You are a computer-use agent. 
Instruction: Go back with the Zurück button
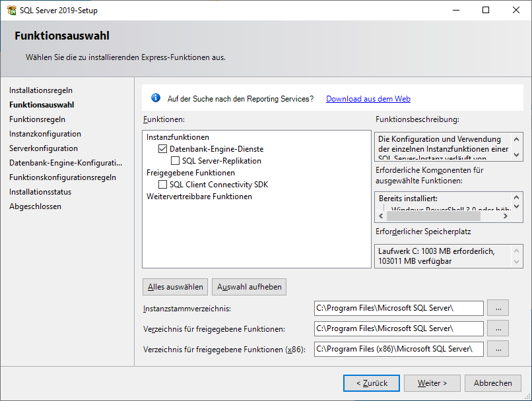point(371,383)
